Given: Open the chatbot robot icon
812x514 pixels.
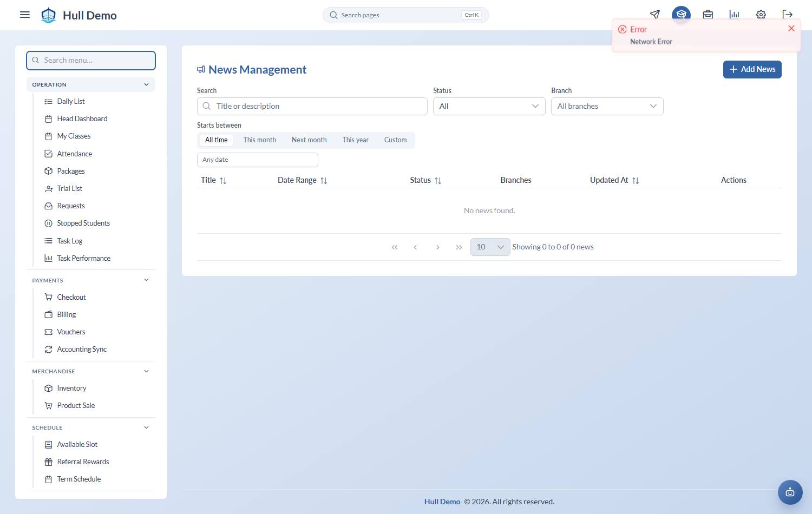Looking at the screenshot, I should click(790, 492).
